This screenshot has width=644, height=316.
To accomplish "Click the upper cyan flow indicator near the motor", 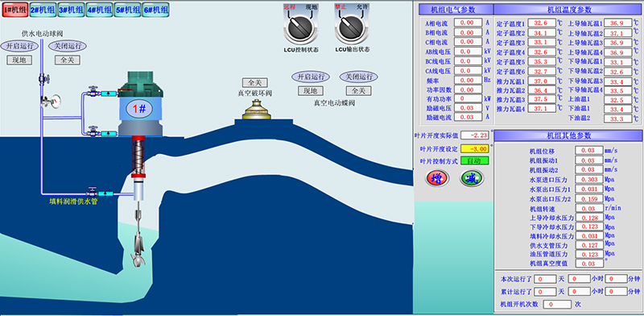I will click(x=109, y=94).
